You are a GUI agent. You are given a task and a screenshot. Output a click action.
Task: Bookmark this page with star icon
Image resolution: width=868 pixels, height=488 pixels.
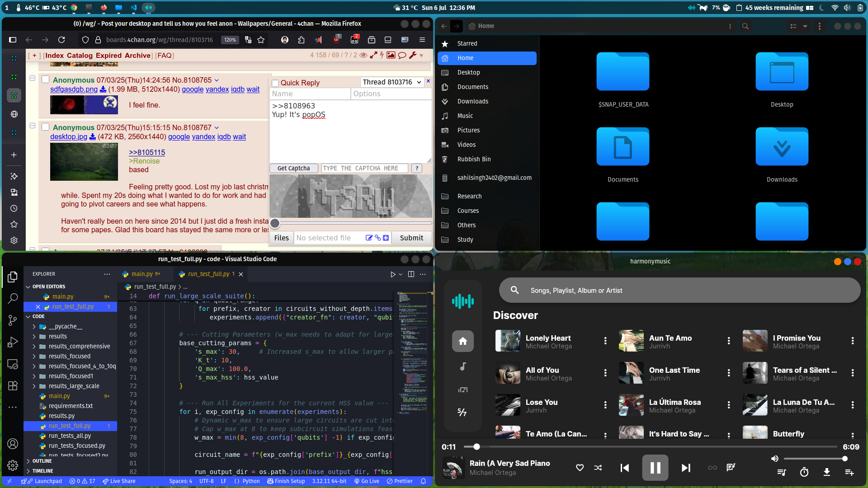pyautogui.click(x=261, y=40)
